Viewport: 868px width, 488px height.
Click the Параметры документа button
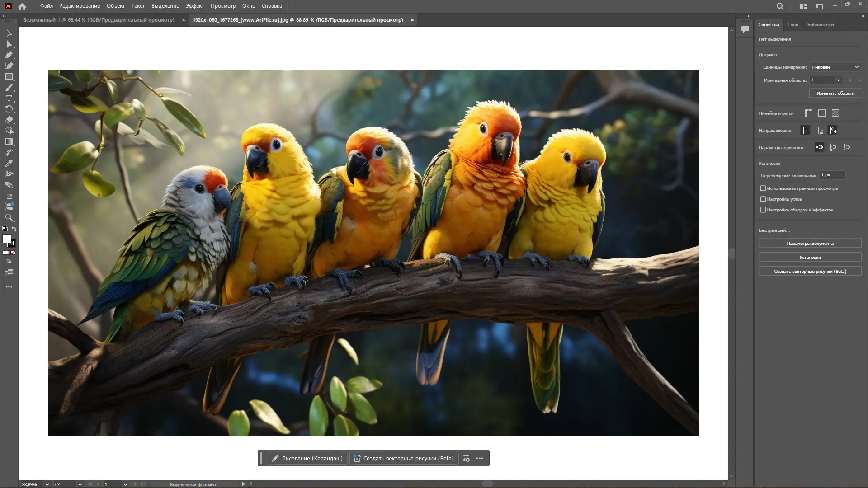tap(810, 244)
